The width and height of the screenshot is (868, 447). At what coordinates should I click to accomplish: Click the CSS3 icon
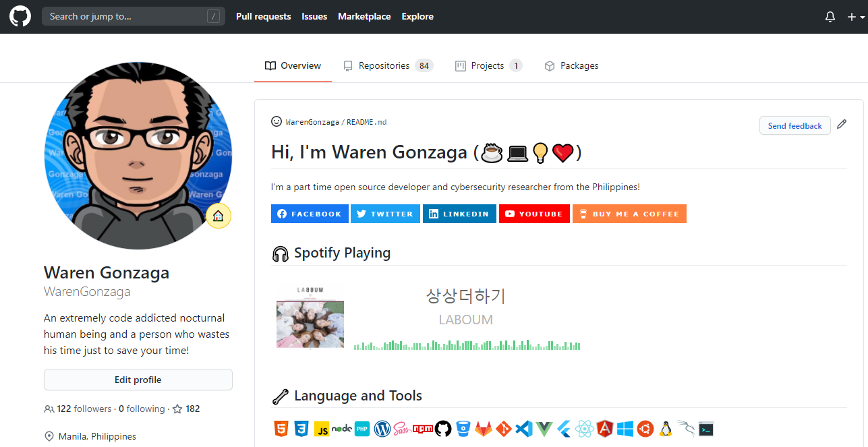pos(301,428)
